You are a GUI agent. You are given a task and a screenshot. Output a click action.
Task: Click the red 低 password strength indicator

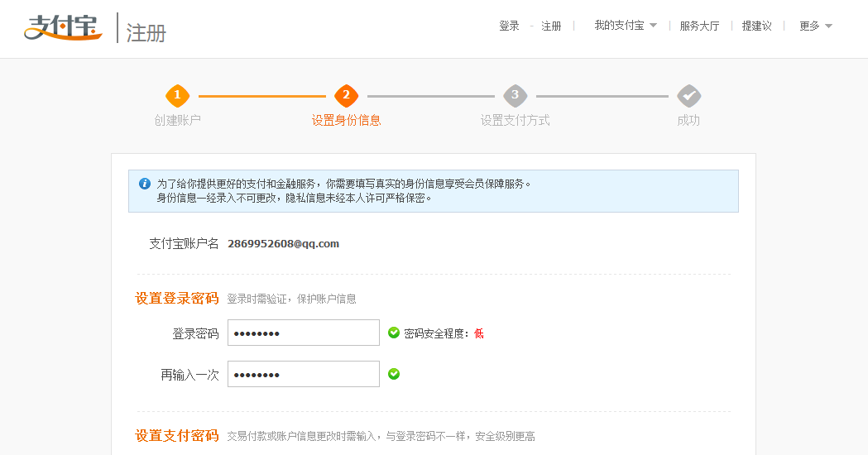coord(479,333)
